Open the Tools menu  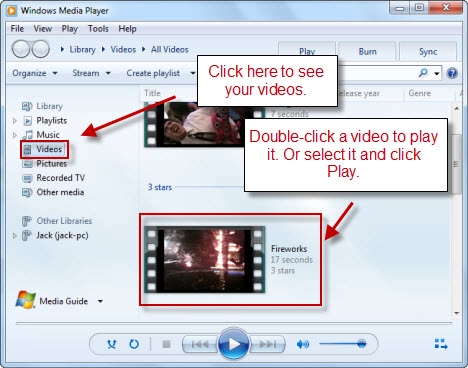[98, 29]
